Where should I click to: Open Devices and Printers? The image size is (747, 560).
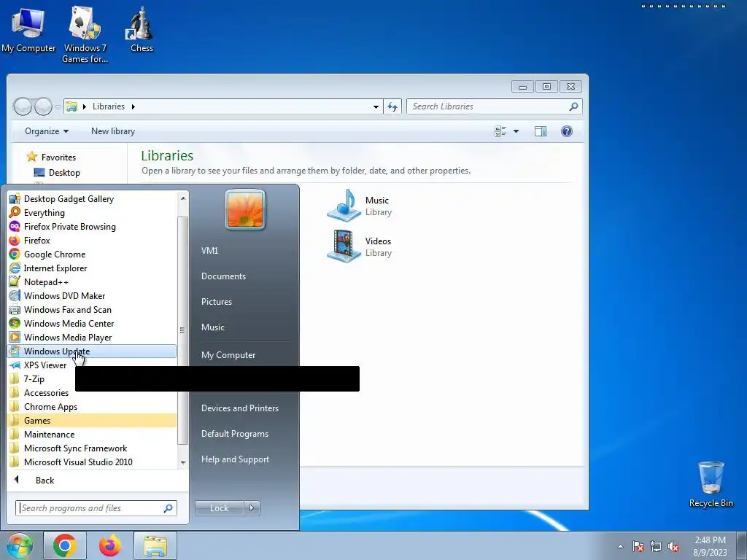tap(239, 408)
